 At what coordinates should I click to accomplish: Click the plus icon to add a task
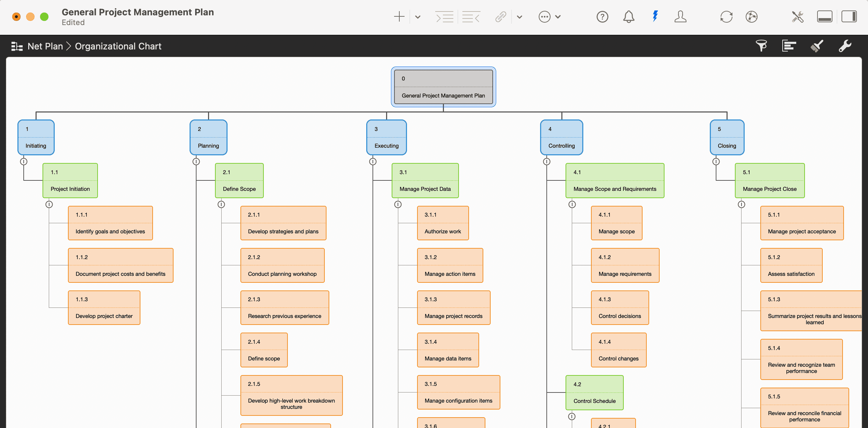tap(399, 16)
